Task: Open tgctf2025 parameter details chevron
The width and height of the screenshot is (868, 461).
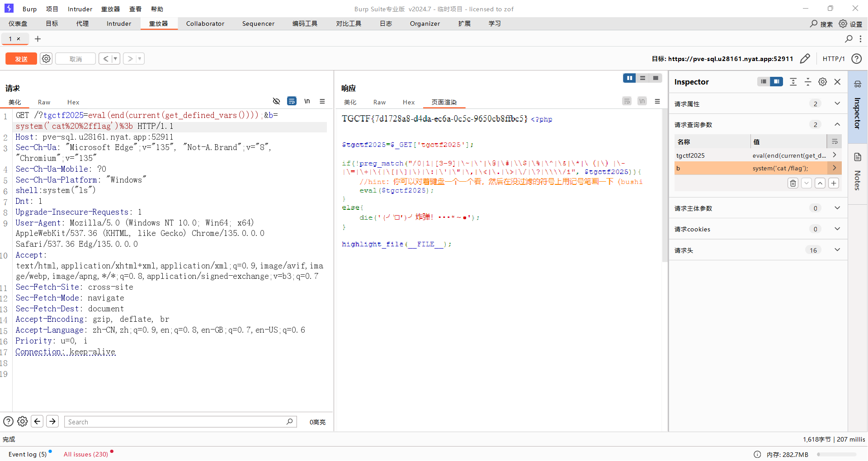Action: pyautogui.click(x=835, y=155)
